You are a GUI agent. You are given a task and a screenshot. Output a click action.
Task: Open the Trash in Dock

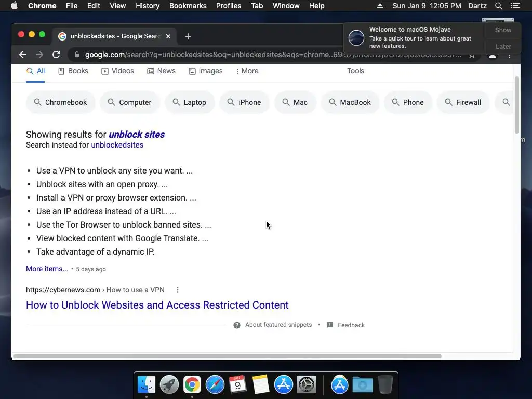tap(385, 385)
